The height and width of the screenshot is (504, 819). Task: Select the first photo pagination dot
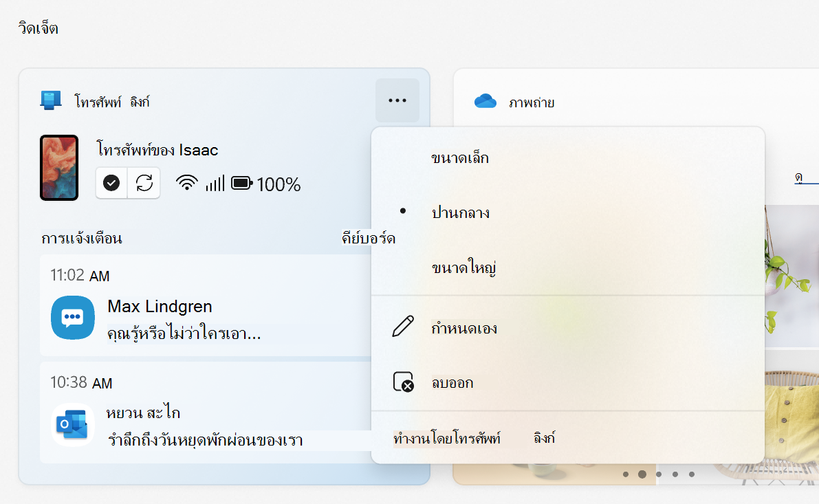point(626,474)
